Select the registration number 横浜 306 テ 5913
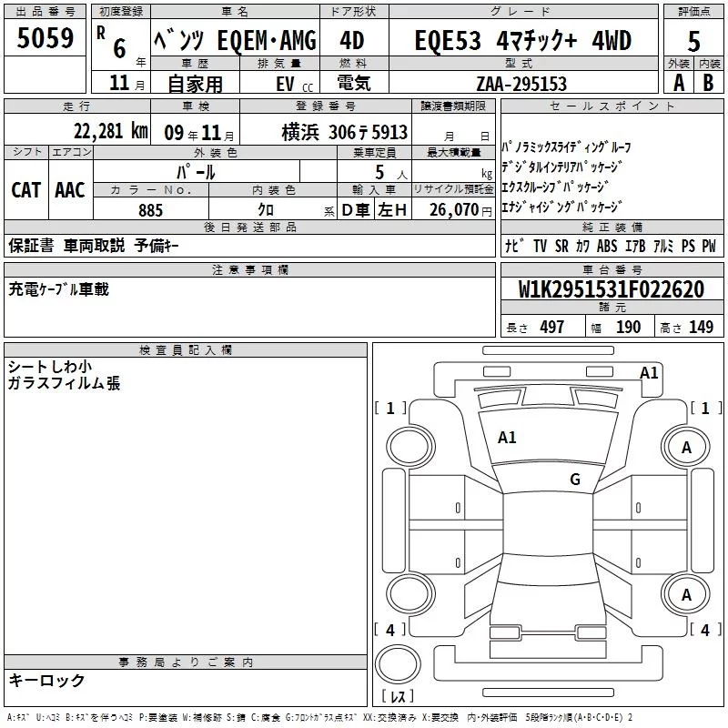Image resolution: width=728 pixels, height=728 pixels. (x=345, y=133)
